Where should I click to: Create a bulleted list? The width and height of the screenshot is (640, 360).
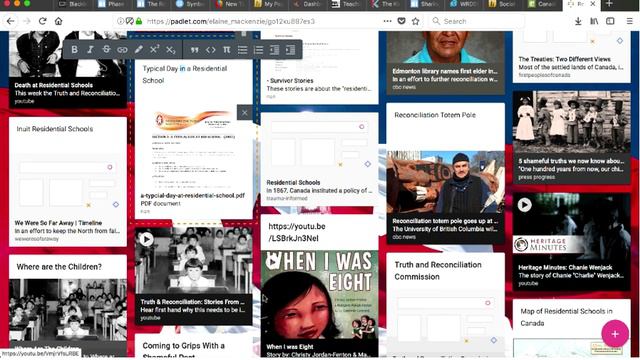pyautogui.click(x=242, y=50)
